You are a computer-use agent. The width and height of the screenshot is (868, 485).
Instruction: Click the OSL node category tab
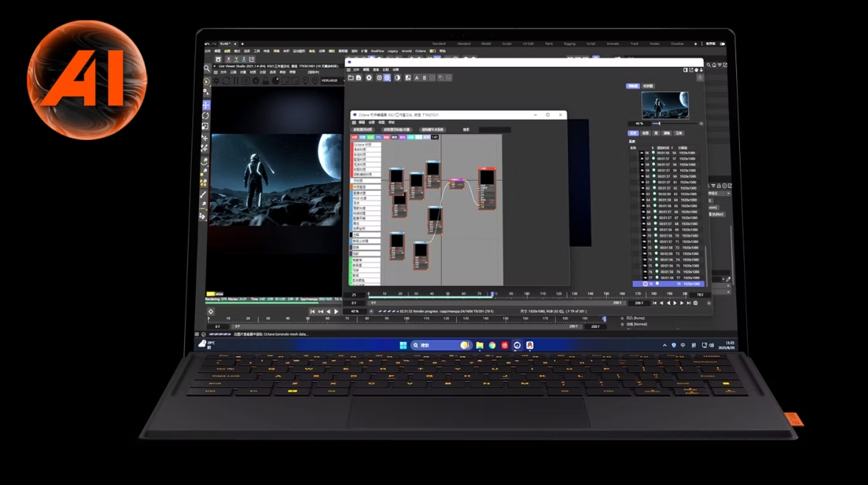tap(379, 137)
